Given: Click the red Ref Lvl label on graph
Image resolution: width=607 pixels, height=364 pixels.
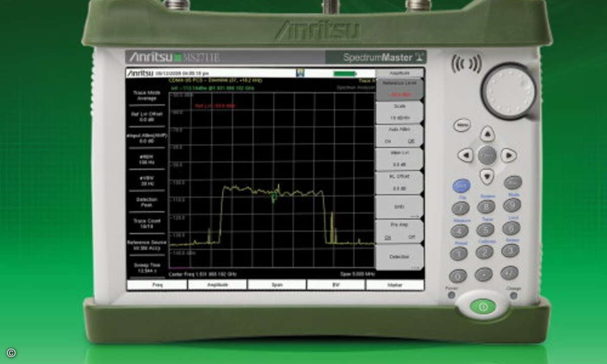Looking at the screenshot, I should (x=215, y=106).
